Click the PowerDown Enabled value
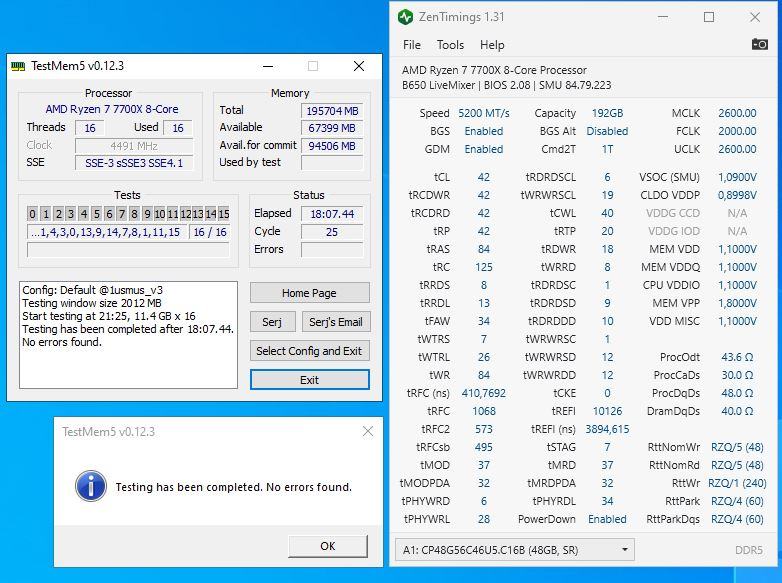782x583 pixels. click(607, 519)
